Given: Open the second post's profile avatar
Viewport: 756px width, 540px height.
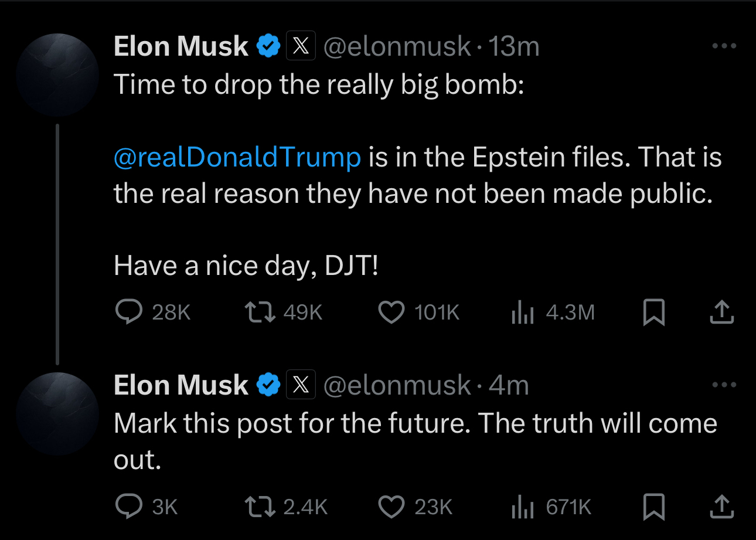Looking at the screenshot, I should pos(57,413).
